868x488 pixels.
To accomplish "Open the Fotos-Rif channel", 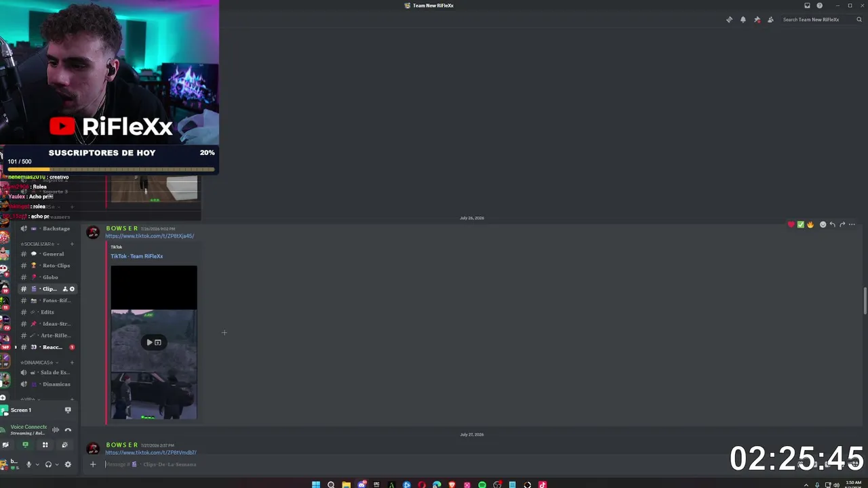I will tap(47, 300).
